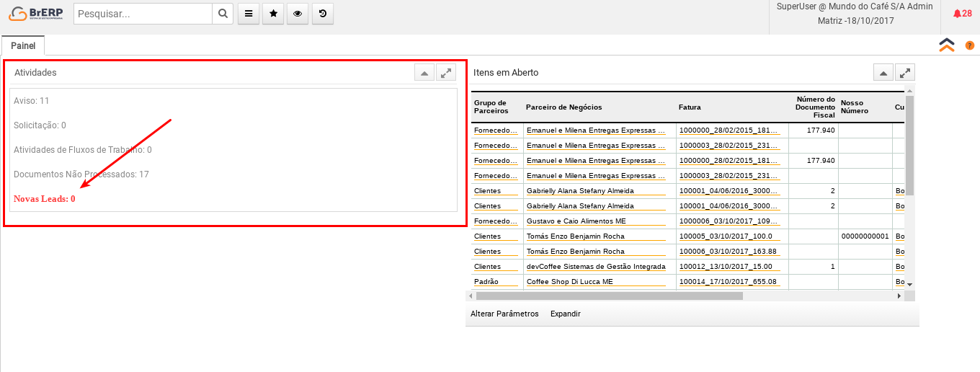Open favorites star icon
The image size is (980, 372).
[x=273, y=14]
